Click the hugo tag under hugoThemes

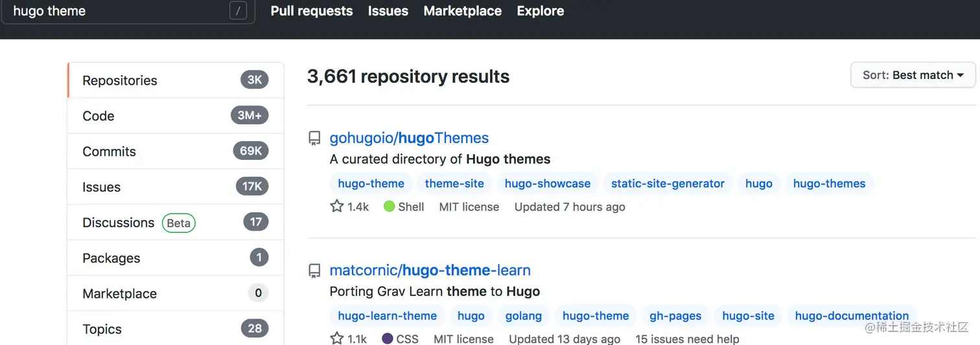point(758,184)
